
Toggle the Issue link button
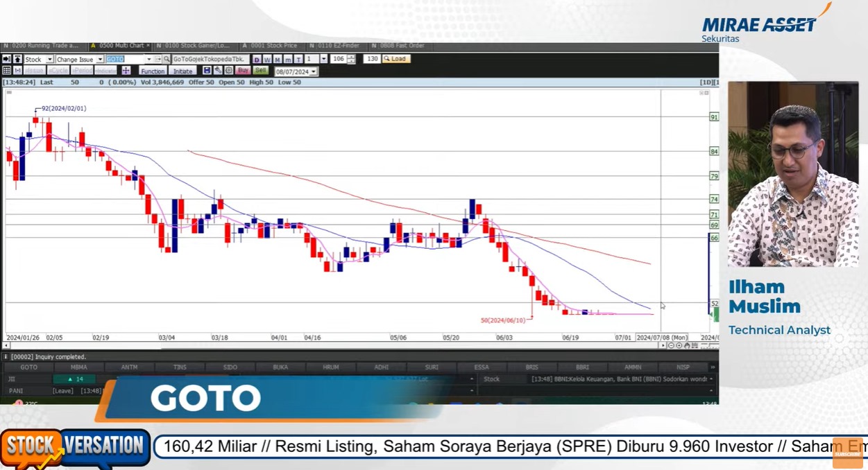[x=34, y=71]
